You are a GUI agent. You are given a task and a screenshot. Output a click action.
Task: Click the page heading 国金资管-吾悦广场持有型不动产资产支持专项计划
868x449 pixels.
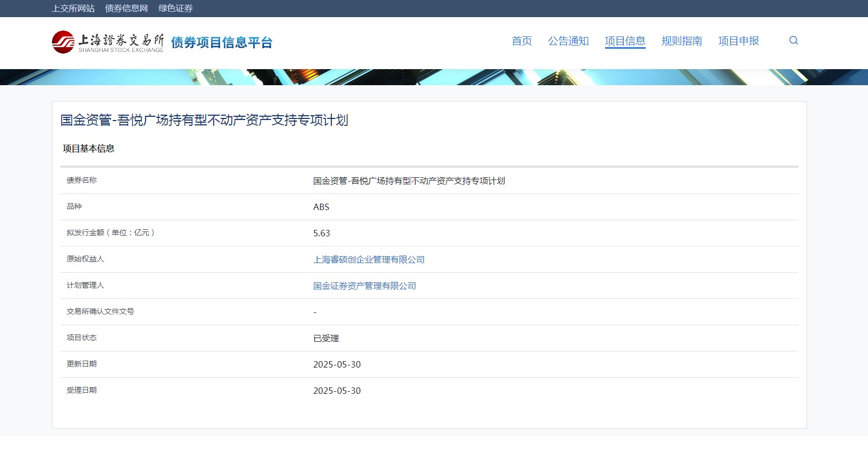point(205,120)
